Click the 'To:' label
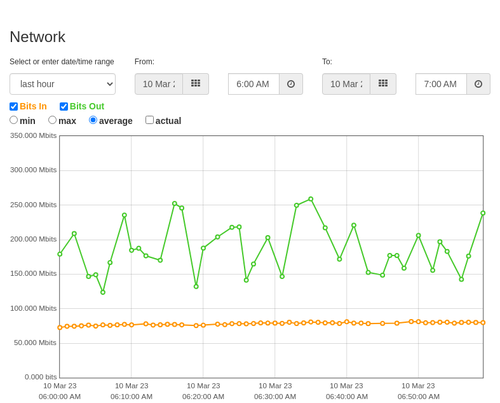The width and height of the screenshot is (500, 403). pyautogui.click(x=327, y=62)
